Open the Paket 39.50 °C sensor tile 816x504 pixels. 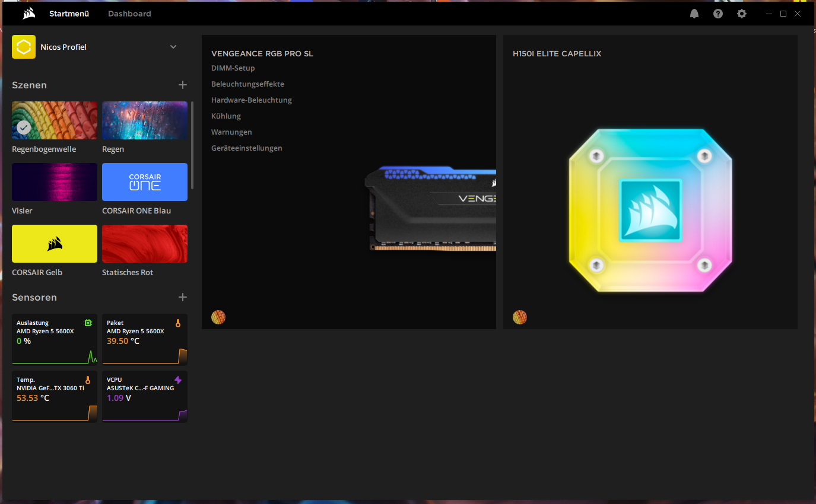click(145, 339)
